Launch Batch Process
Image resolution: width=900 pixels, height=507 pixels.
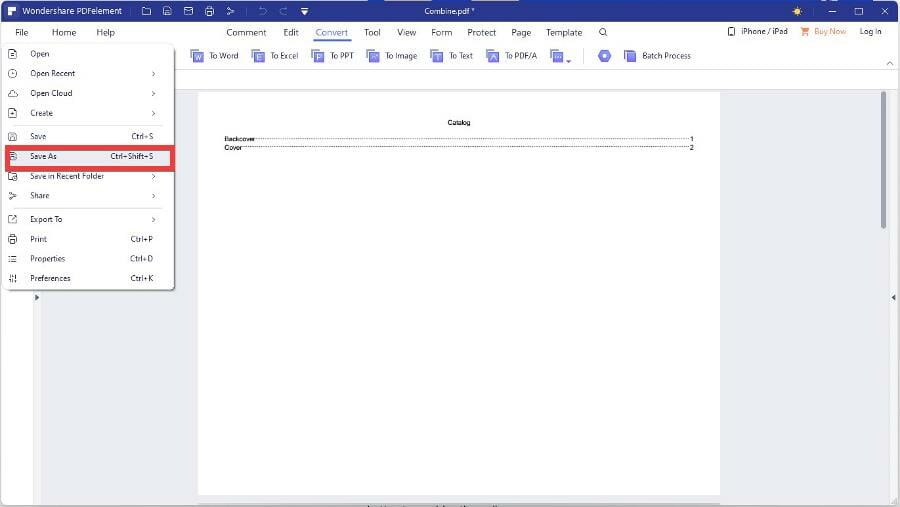point(658,56)
